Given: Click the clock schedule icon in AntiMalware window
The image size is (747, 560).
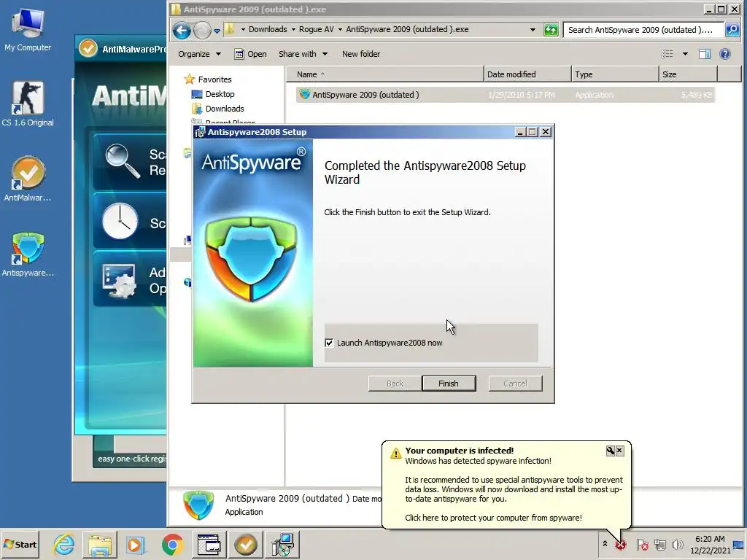Looking at the screenshot, I should click(x=120, y=221).
